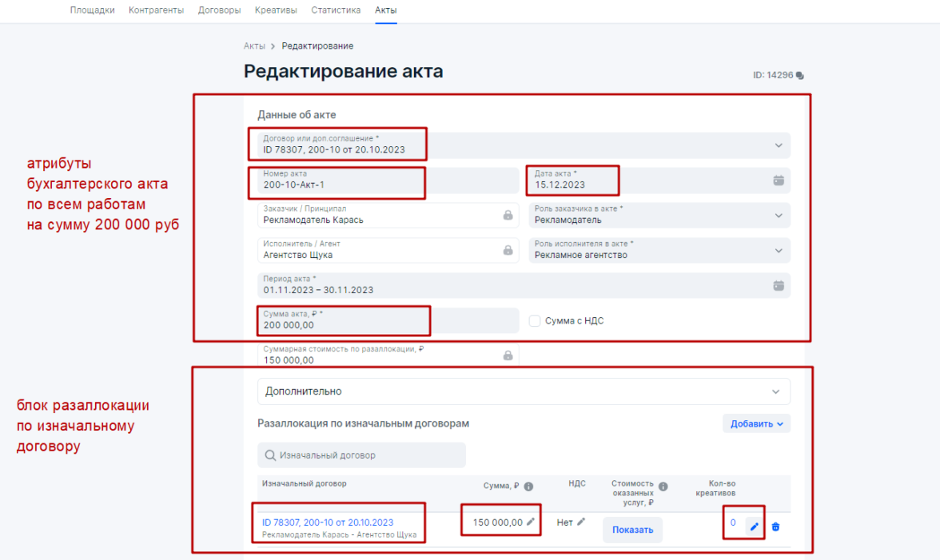
Task: Edit the 150 000,00 sum with pencil icon
Action: point(531,522)
